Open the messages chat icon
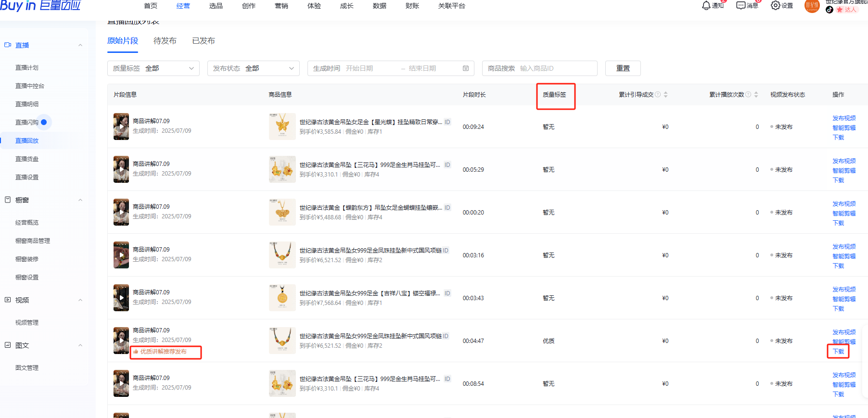 [x=741, y=5]
